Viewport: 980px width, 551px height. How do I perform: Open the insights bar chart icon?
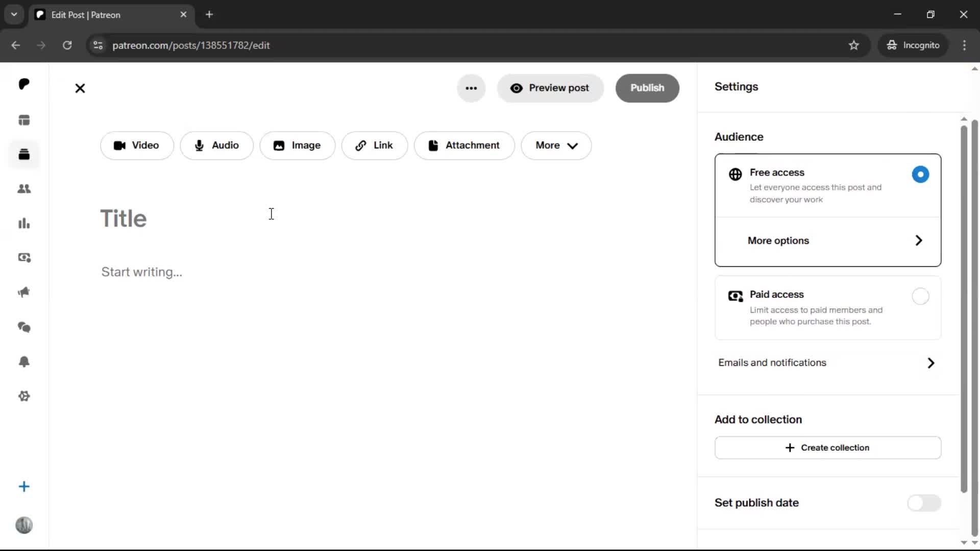click(x=24, y=223)
